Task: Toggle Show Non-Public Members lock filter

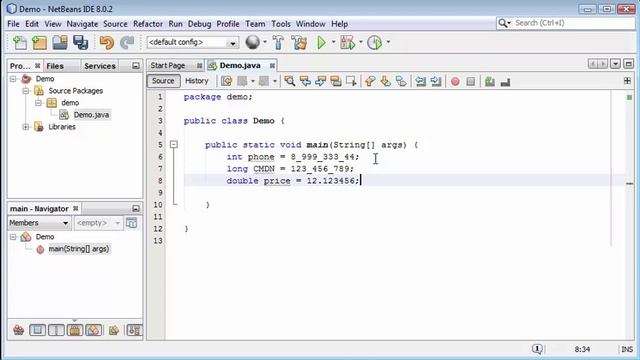Action: 75,330
